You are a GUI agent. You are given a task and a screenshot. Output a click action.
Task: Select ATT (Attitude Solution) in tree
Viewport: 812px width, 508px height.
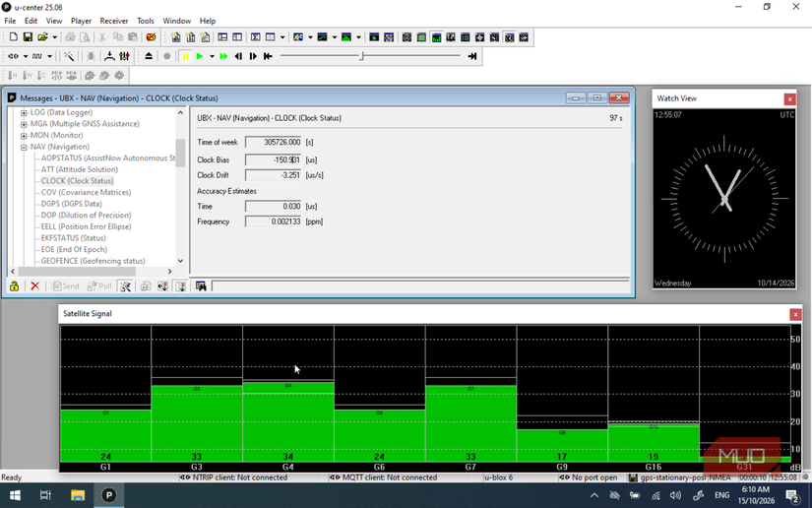click(80, 169)
